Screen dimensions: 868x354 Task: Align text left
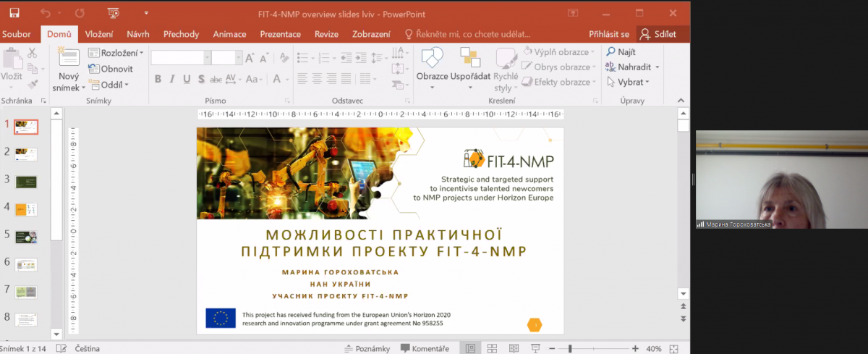302,78
